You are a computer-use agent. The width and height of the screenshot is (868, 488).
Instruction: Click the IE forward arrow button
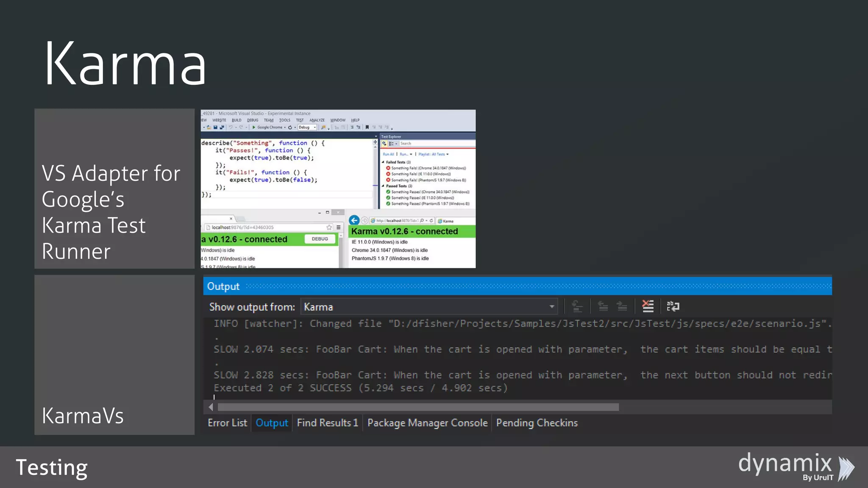click(364, 221)
